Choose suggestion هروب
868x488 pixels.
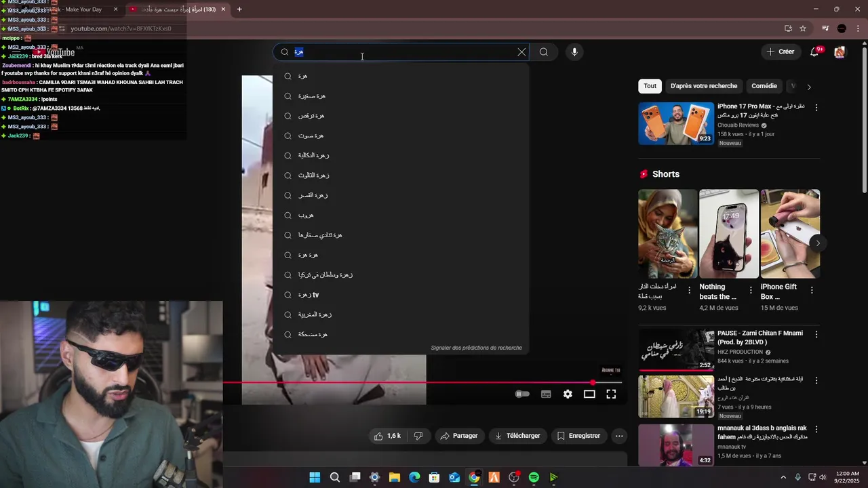[x=401, y=215]
